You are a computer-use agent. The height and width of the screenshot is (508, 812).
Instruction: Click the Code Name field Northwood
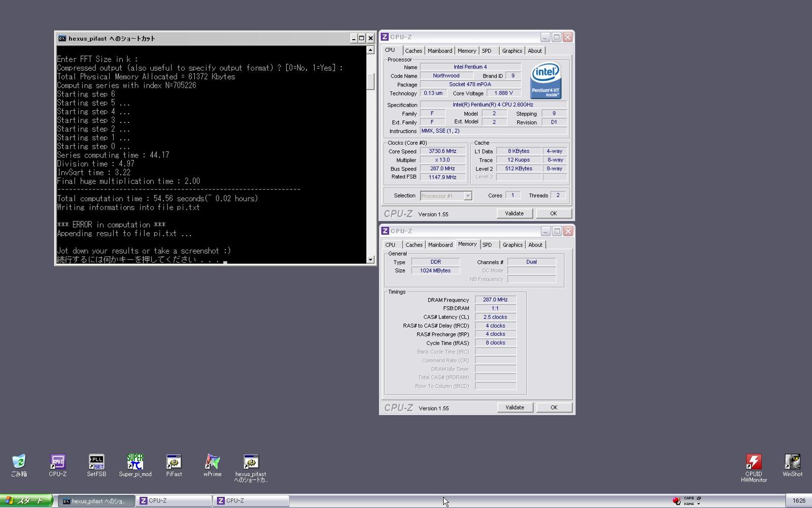pyautogui.click(x=446, y=76)
